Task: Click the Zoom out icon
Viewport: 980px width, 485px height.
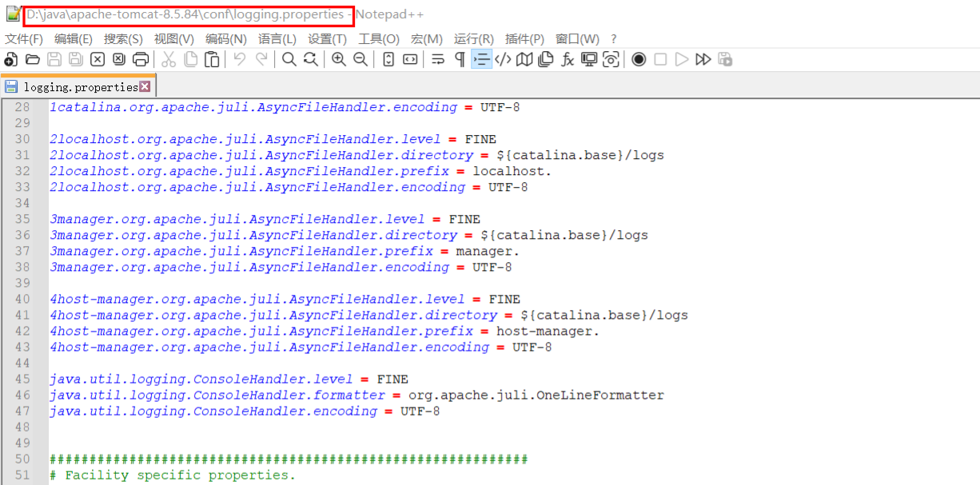Action: (x=361, y=59)
